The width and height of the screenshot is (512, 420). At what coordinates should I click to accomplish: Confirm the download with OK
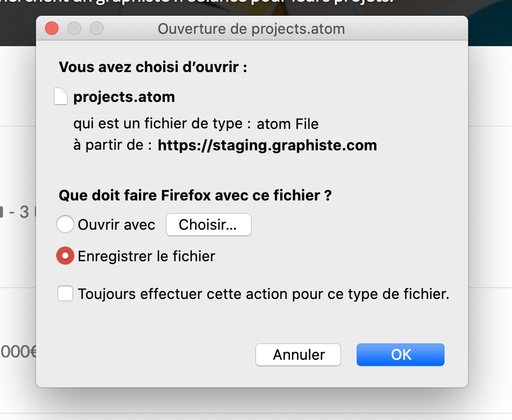[x=401, y=355]
